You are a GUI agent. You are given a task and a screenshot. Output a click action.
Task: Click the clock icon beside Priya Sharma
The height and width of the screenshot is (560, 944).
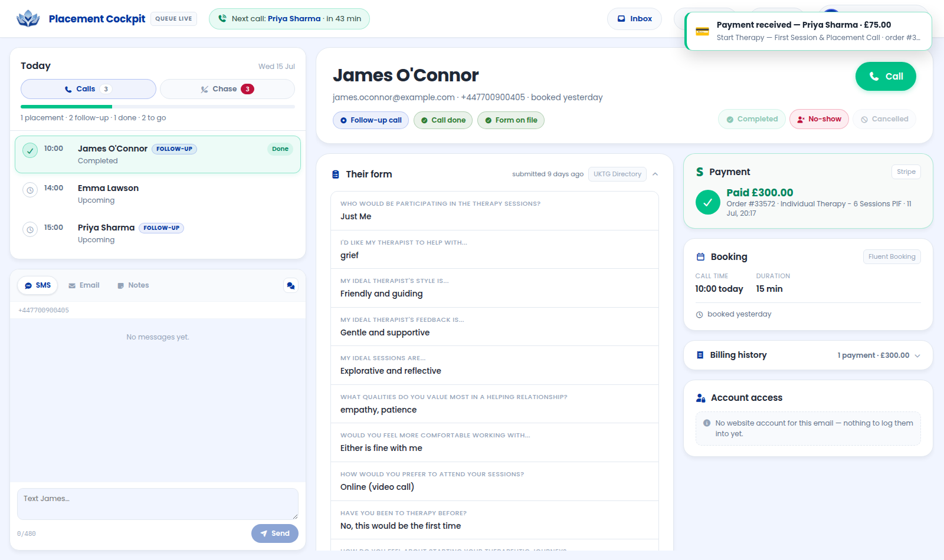click(30, 229)
